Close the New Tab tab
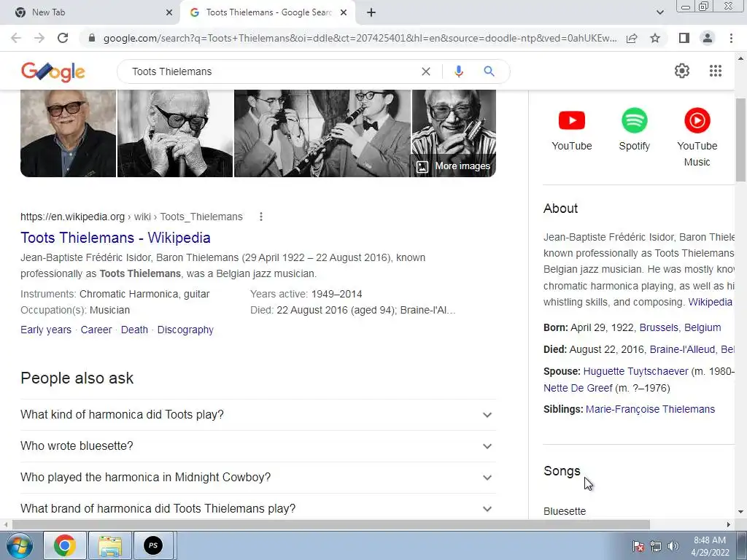The image size is (747, 560). tap(169, 12)
